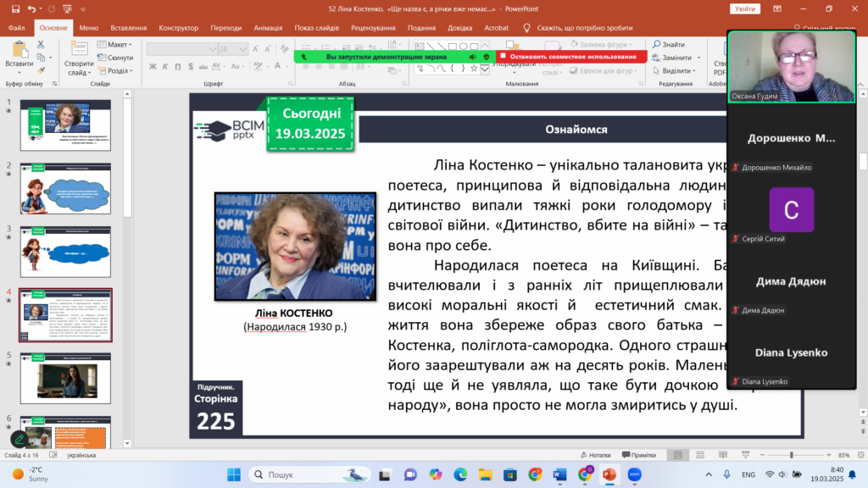Click the zoom slider handle
Image resolution: width=868 pixels, height=488 pixels.
coord(792,455)
